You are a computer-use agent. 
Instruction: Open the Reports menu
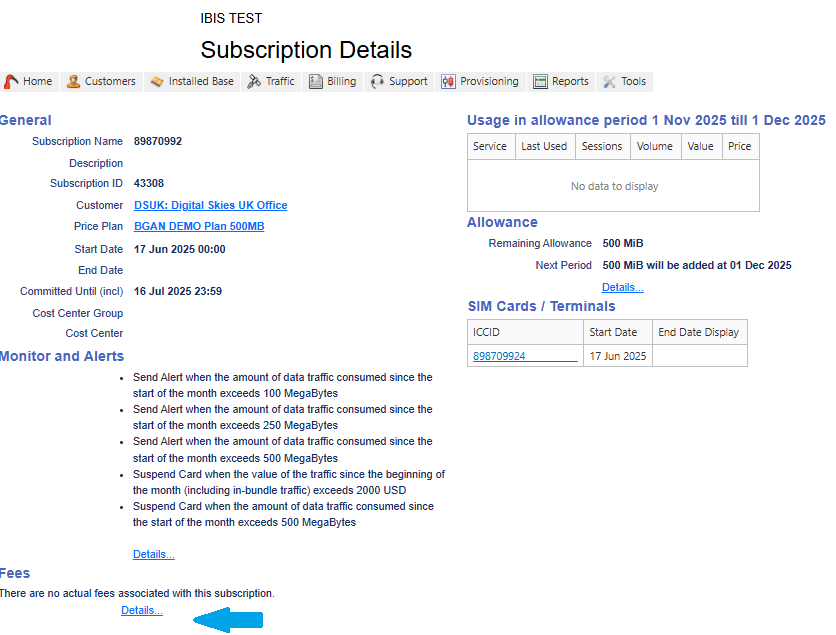561,82
